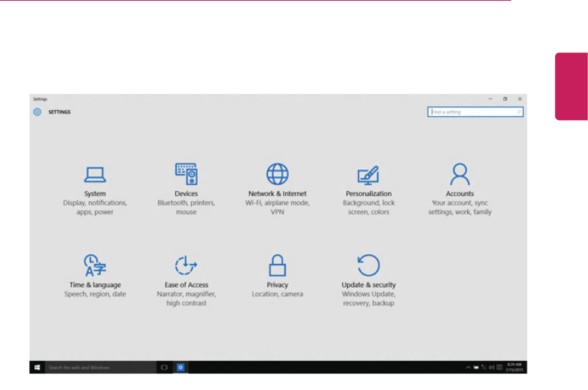Click the Time & language title
Image resolution: width=588 pixels, height=390 pixels.
point(95,285)
